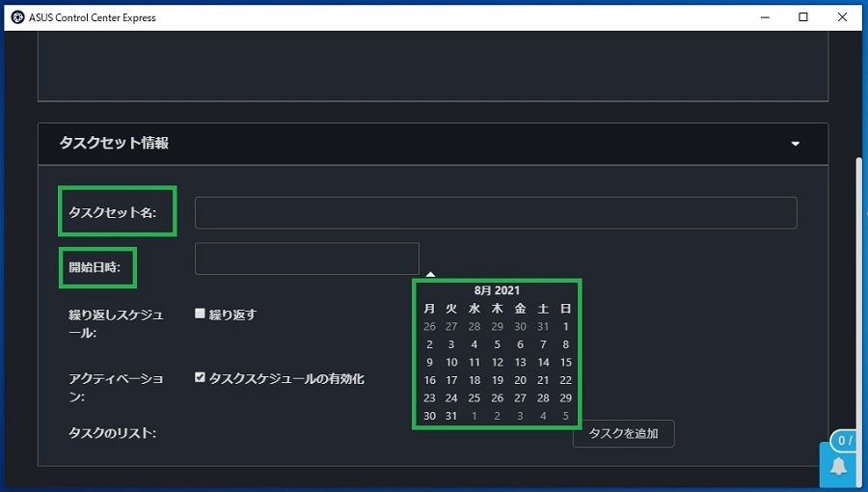
Task: Select date 7 in the calendar
Action: click(543, 344)
